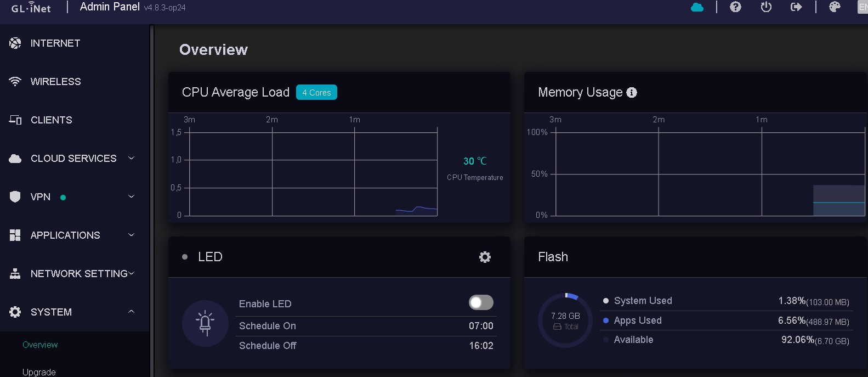
Task: Open the theme palette icon
Action: pos(835,7)
